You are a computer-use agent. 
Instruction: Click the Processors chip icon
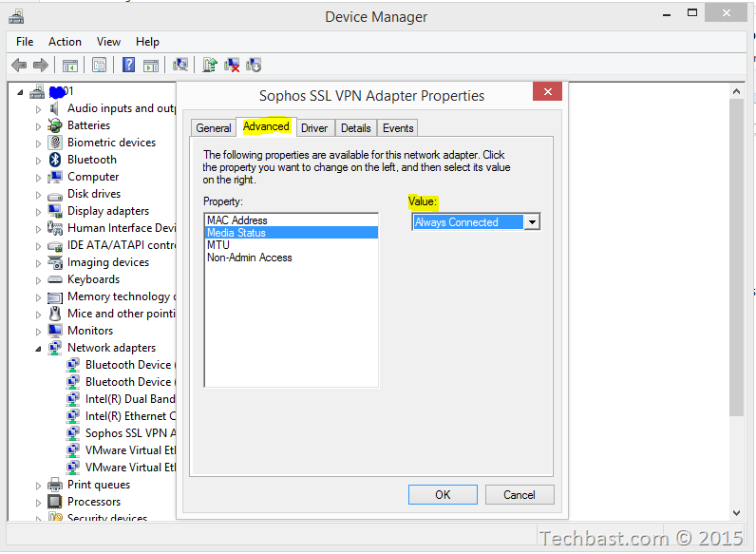pos(55,502)
